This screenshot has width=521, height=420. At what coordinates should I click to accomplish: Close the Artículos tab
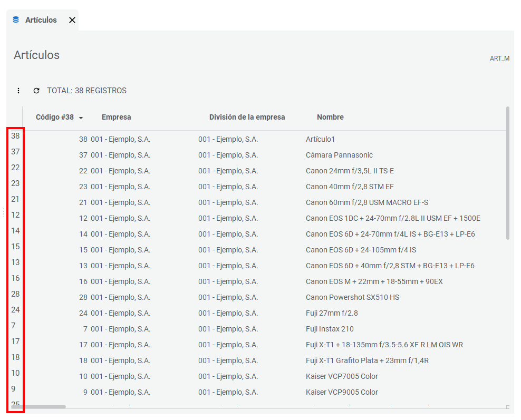click(72, 20)
